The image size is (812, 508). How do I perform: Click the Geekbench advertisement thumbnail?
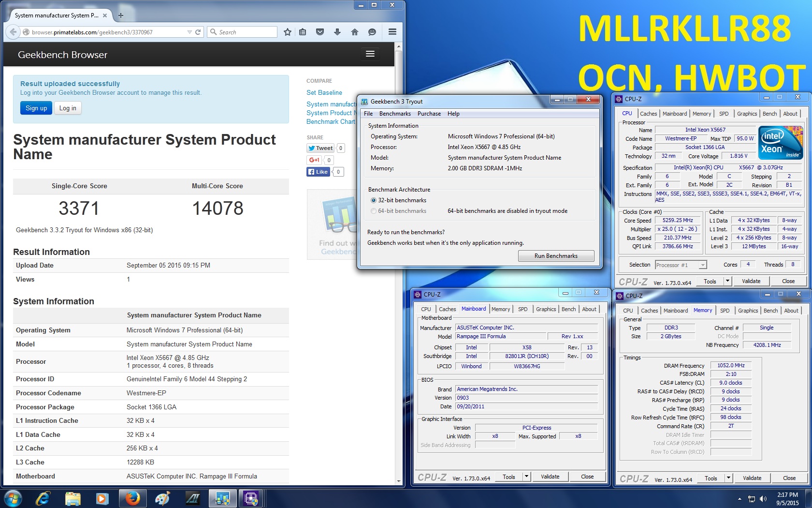click(x=332, y=224)
